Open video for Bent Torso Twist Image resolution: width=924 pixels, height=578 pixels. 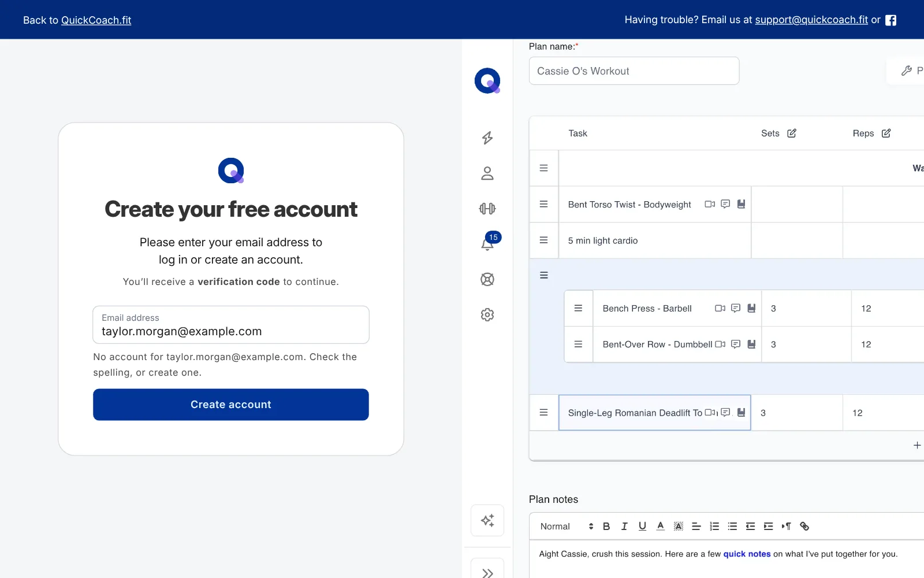pyautogui.click(x=710, y=204)
